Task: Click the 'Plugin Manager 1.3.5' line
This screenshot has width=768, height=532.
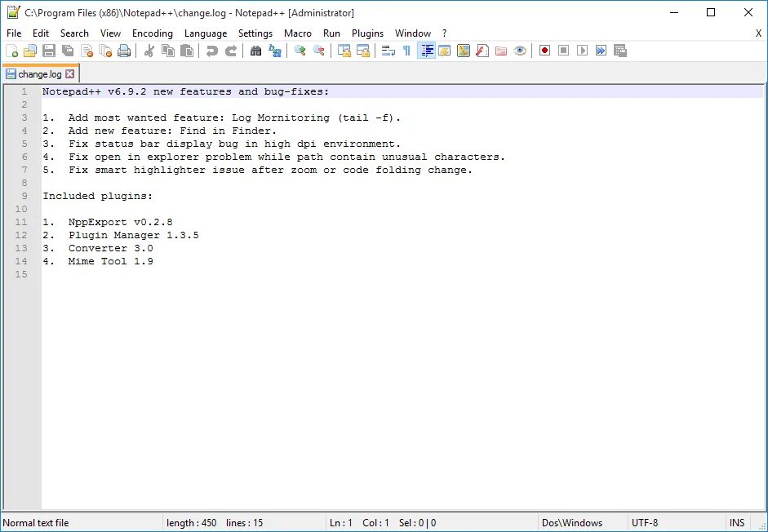Action: pos(121,235)
